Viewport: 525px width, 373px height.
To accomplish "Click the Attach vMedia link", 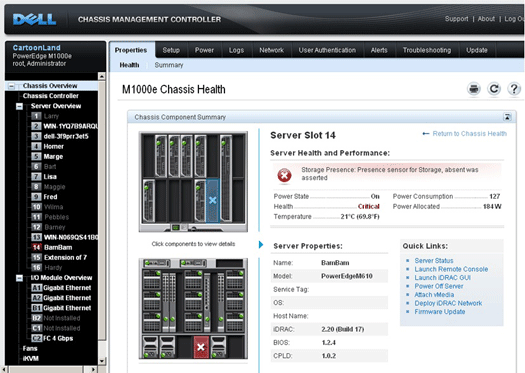I will pyautogui.click(x=434, y=295).
